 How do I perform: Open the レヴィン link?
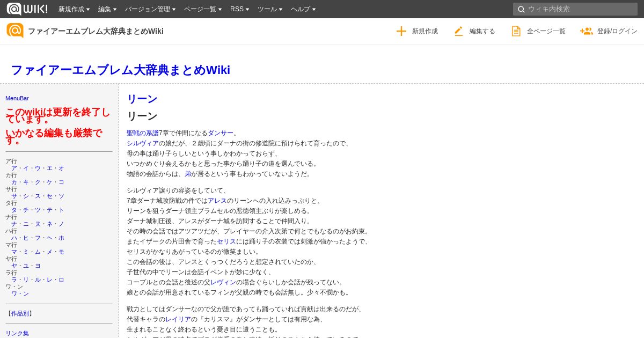(x=223, y=282)
